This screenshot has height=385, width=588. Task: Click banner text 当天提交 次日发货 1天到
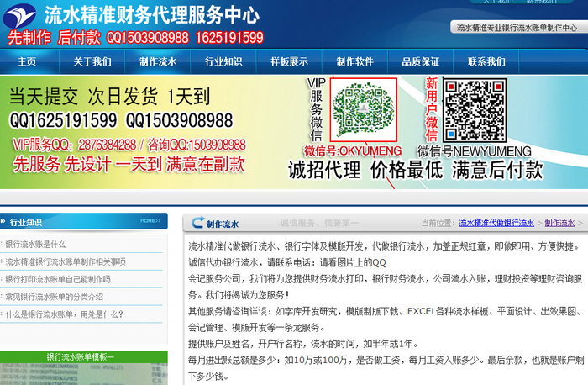click(109, 97)
